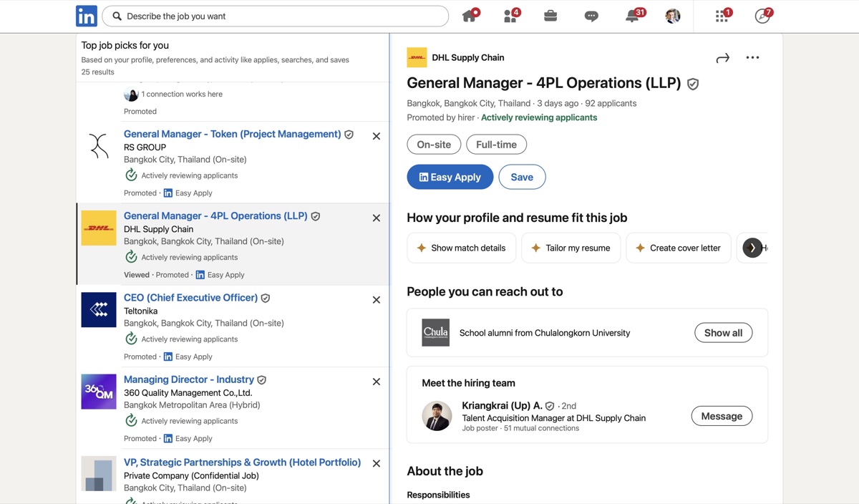Open the Messaging chat bubble icon
Image resolution: width=859 pixels, height=504 pixels.
(x=591, y=16)
